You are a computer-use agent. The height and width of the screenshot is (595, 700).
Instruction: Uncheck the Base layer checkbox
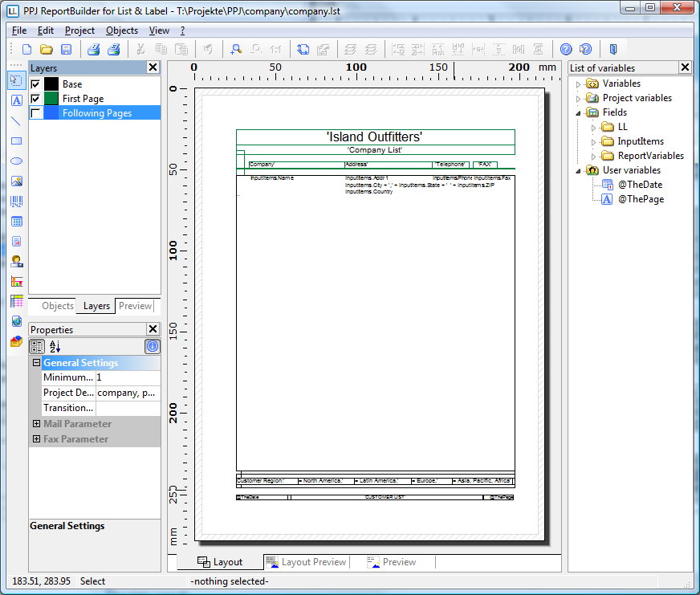click(x=35, y=84)
